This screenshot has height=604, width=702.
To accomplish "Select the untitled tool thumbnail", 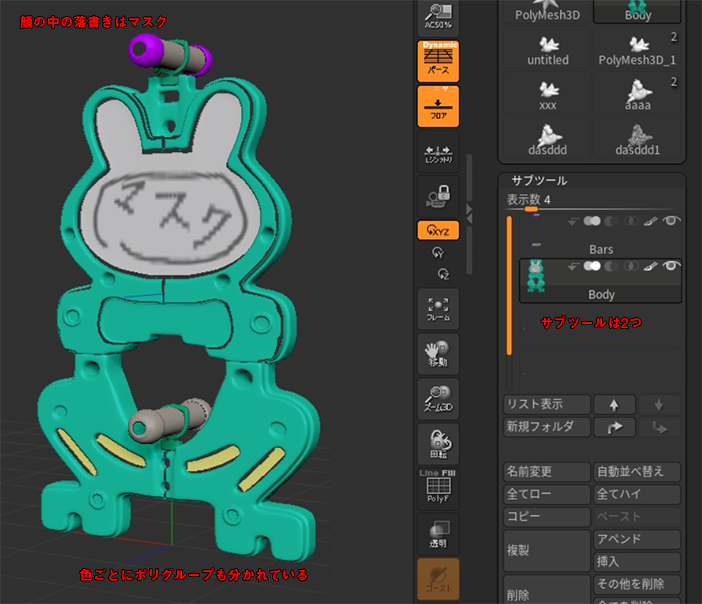I will (548, 48).
